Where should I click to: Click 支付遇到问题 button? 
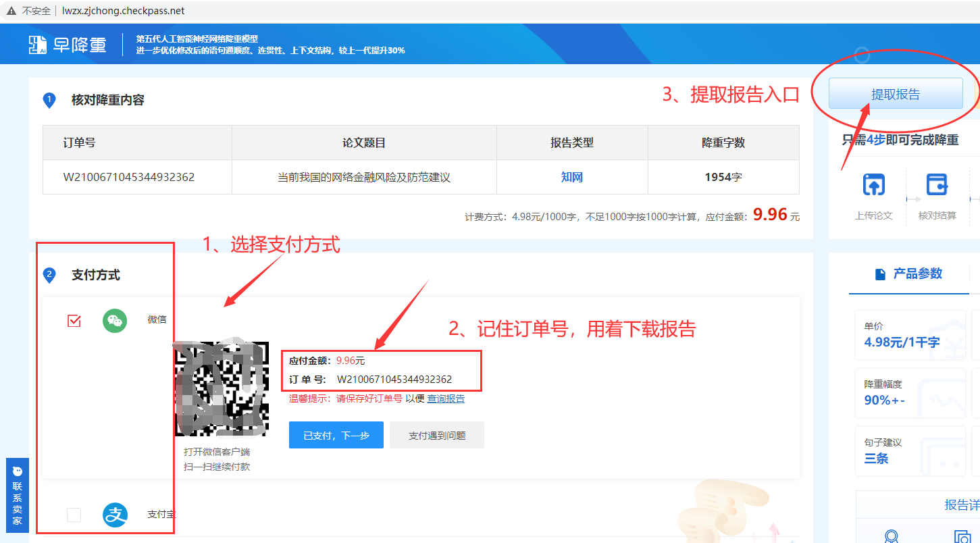tap(437, 435)
